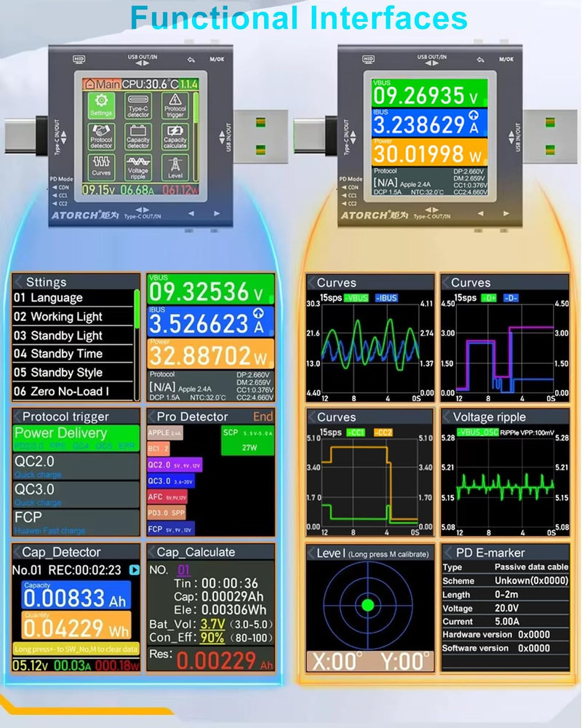Image resolution: width=582 pixels, height=728 pixels.
Task: Open the Level icon on main menu
Action: pyautogui.click(x=175, y=167)
